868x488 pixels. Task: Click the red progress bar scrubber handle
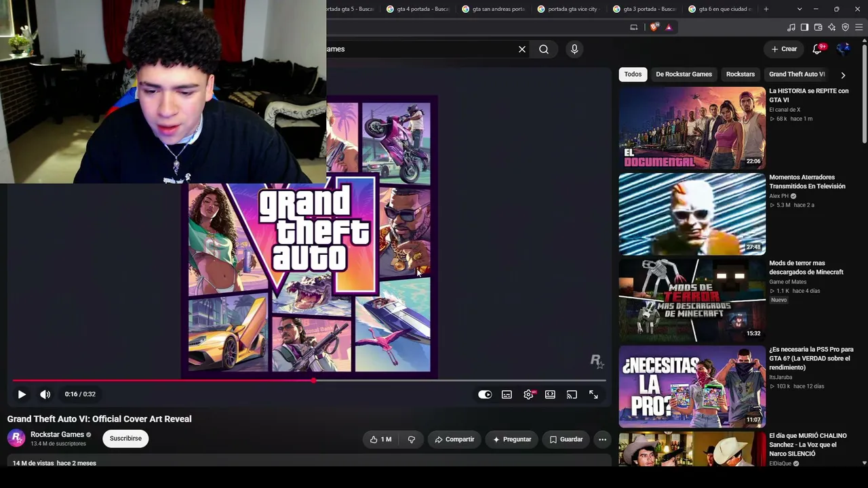(313, 380)
